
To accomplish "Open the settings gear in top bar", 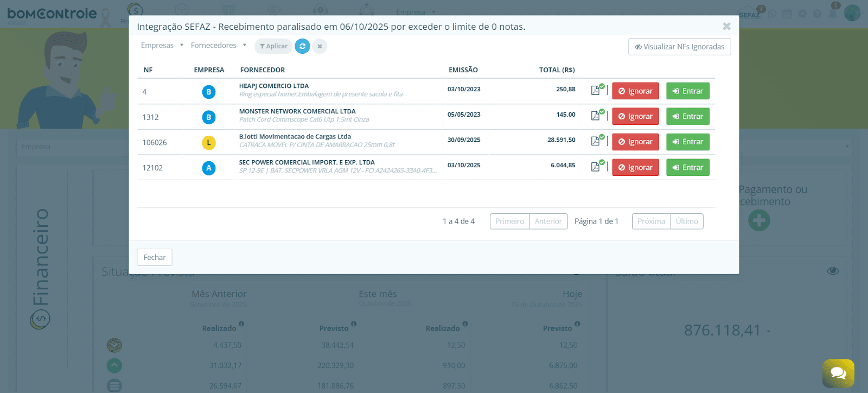I will click(x=802, y=14).
